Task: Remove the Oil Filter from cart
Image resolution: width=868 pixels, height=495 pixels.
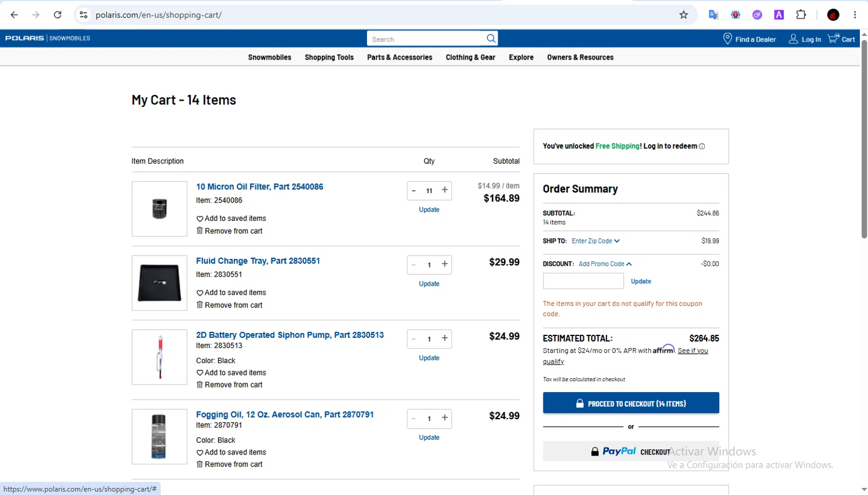Action: coord(230,231)
